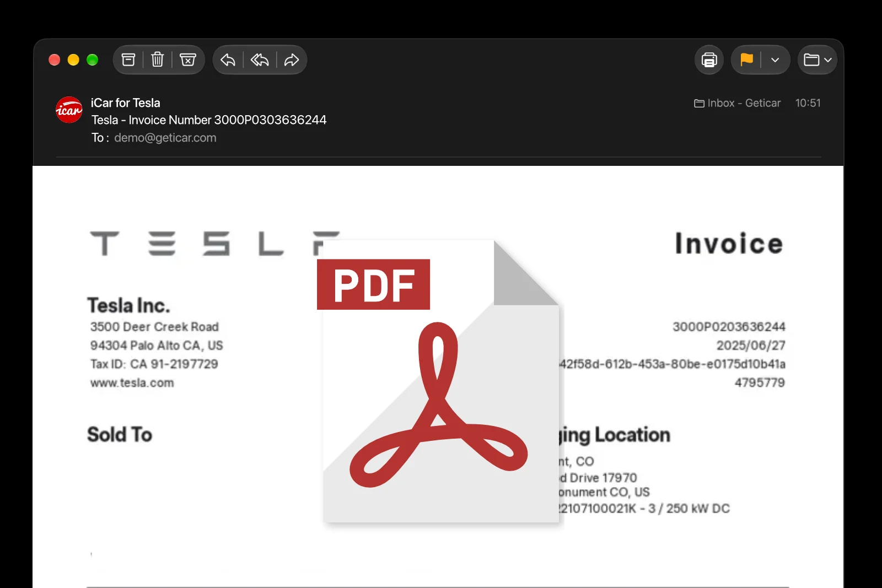The width and height of the screenshot is (882, 588).
Task: Select the recipient demo@geticar.com
Action: (165, 138)
